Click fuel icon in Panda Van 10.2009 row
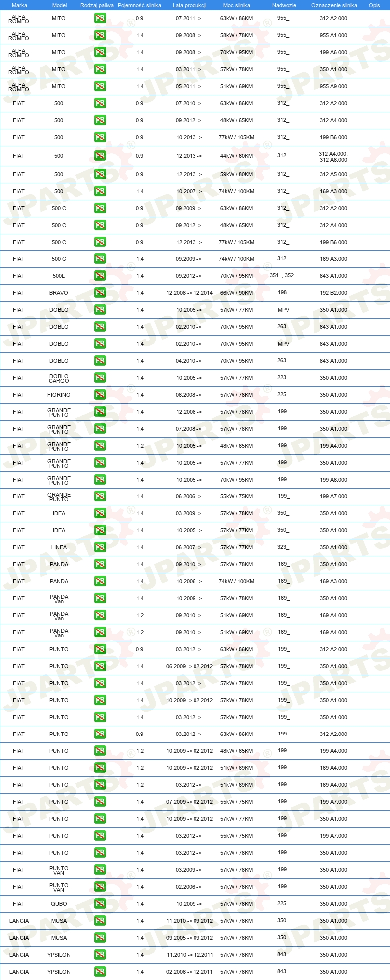Image resolution: width=390 pixels, height=980 pixels. point(100,598)
